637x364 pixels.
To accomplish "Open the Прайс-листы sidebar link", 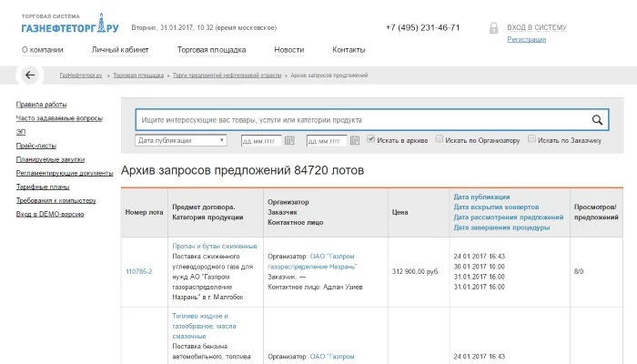I will tap(36, 146).
